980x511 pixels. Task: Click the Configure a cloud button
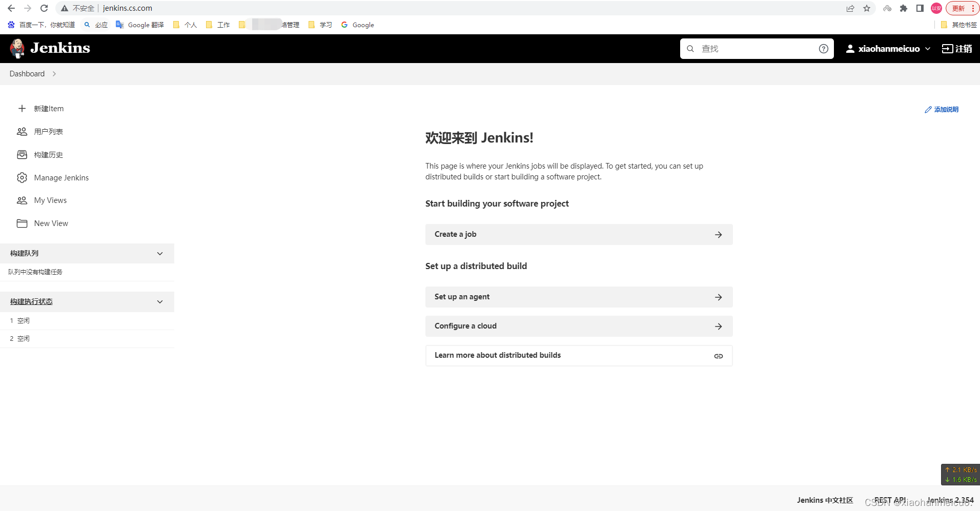[579, 326]
